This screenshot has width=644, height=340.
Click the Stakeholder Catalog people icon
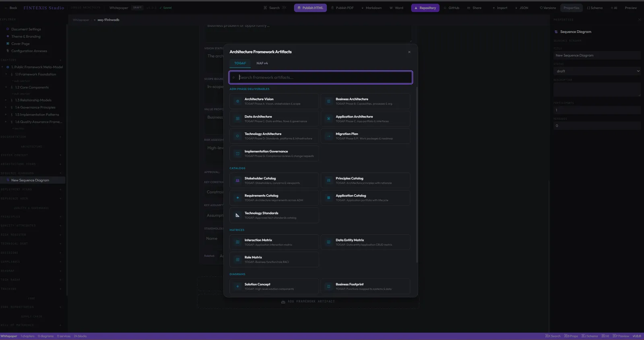237,181
